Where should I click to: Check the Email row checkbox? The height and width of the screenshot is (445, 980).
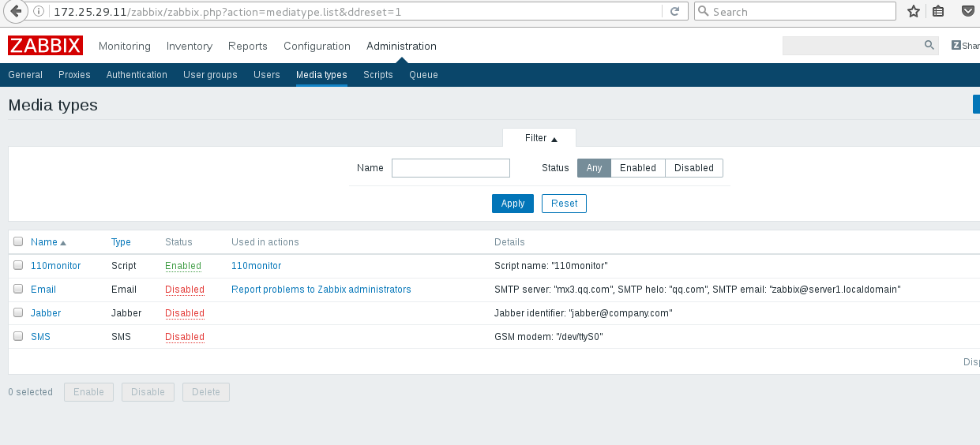pos(18,289)
